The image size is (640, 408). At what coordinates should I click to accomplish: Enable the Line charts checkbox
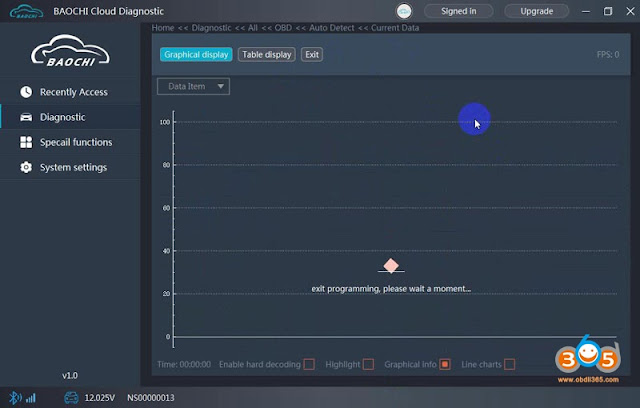point(509,364)
